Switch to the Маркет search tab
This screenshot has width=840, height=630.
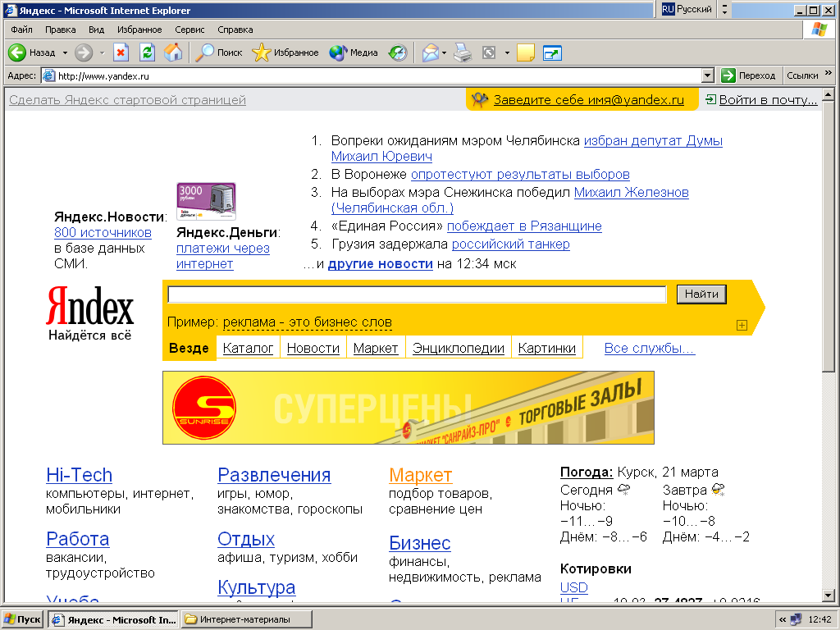pos(376,348)
